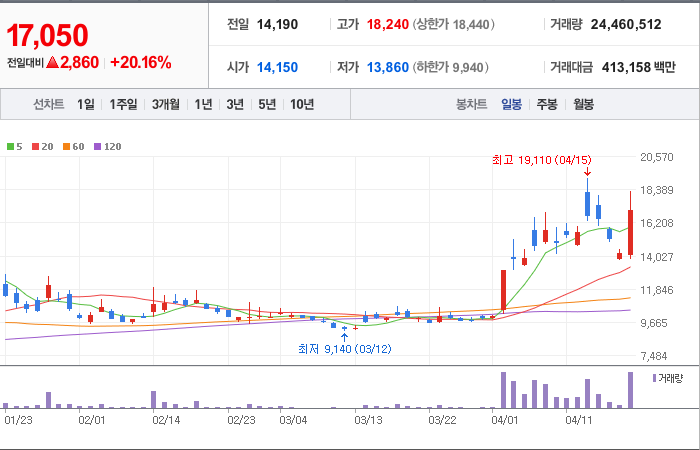Click the 거래대금 label
The height and width of the screenshot is (450, 700).
(571, 67)
